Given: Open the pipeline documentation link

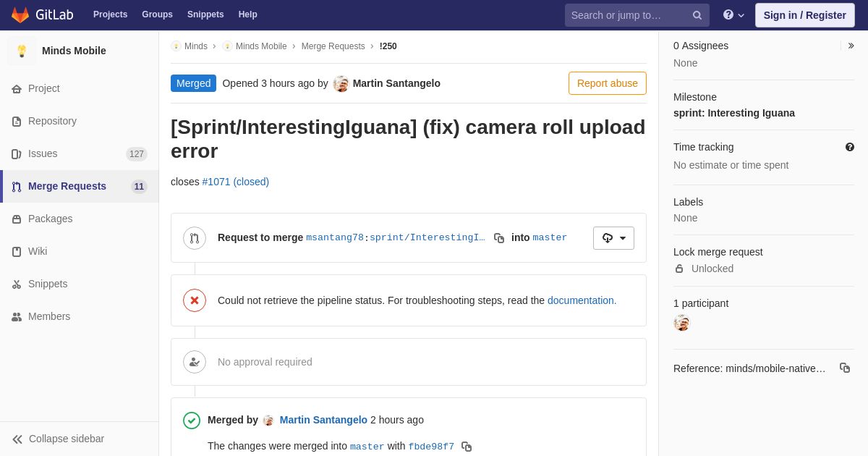Looking at the screenshot, I should [582, 300].
